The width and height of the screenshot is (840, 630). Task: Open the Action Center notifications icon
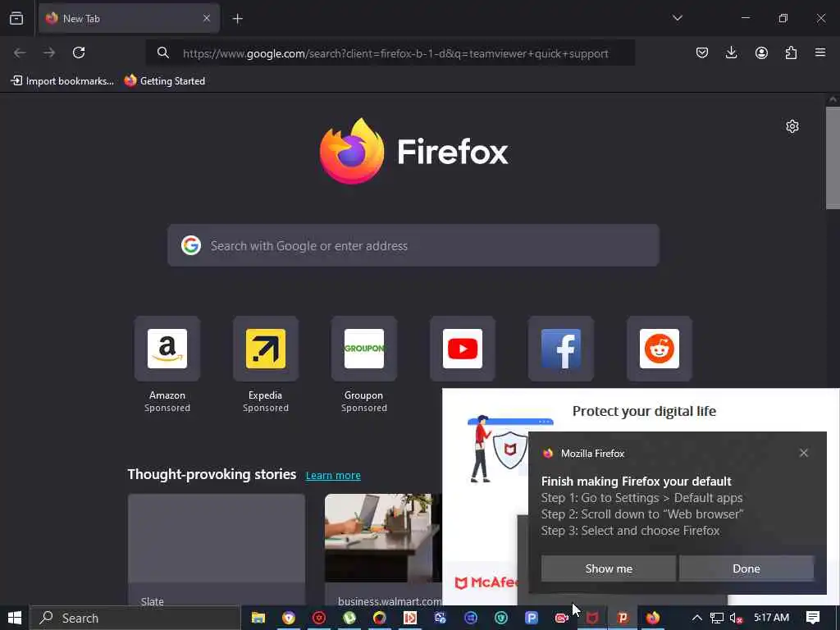point(813,618)
